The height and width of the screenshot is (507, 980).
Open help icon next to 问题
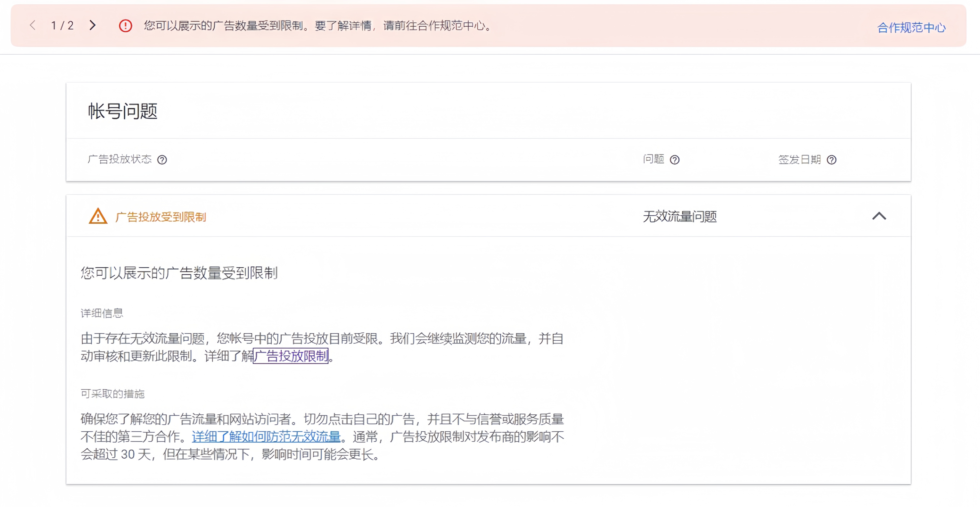(675, 160)
